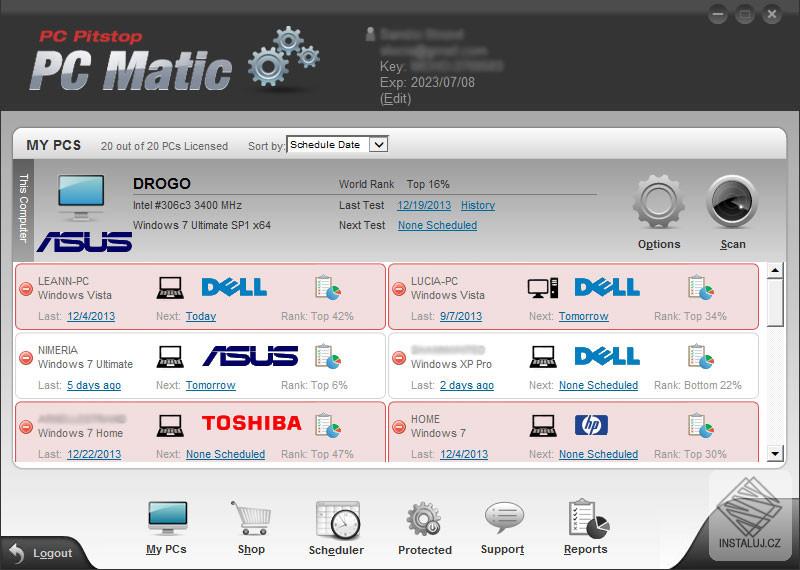Click DROGO's None Scheduled next test link
This screenshot has height=570, width=800.
click(x=437, y=225)
